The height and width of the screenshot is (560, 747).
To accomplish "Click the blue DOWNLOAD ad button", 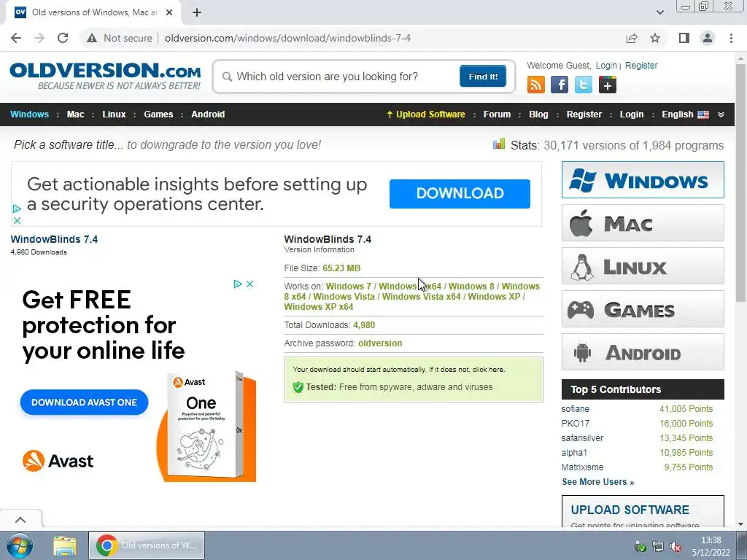I will click(x=460, y=193).
